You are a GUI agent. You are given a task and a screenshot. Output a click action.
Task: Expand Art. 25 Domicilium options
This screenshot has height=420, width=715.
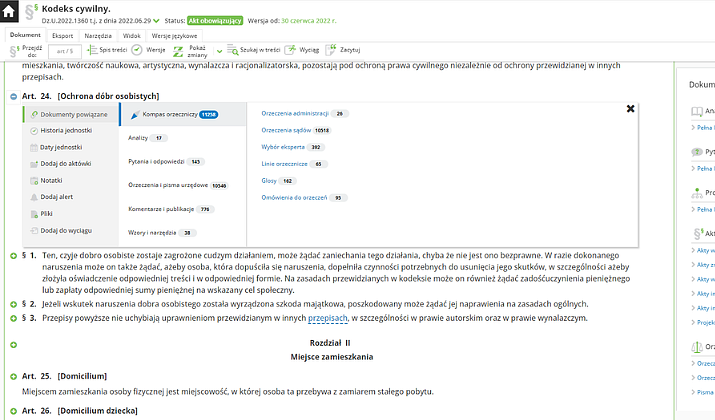(13, 377)
